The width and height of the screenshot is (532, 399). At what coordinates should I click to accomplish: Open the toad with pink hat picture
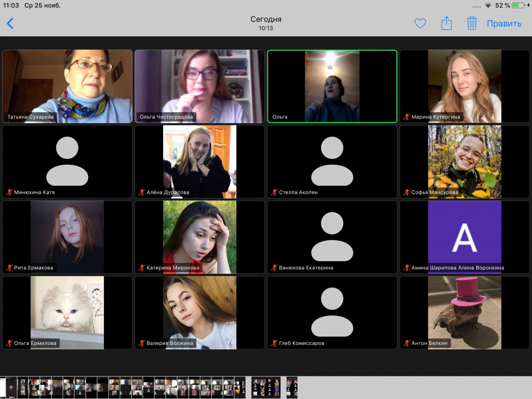coord(465,313)
